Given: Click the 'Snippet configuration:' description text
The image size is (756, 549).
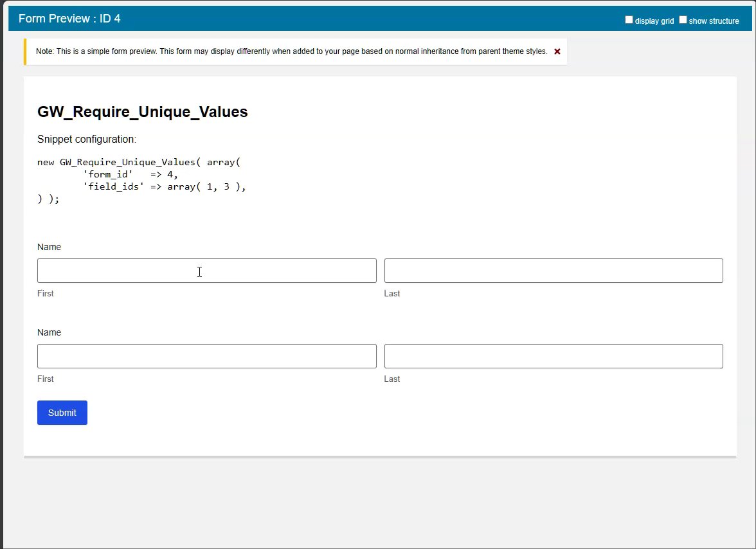Looking at the screenshot, I should (87, 139).
